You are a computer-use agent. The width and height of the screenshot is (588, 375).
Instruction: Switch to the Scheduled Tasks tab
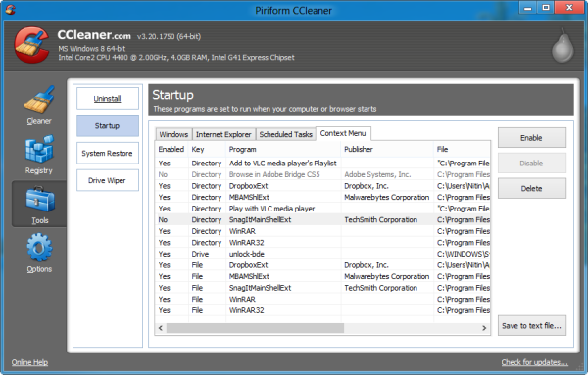coord(286,134)
